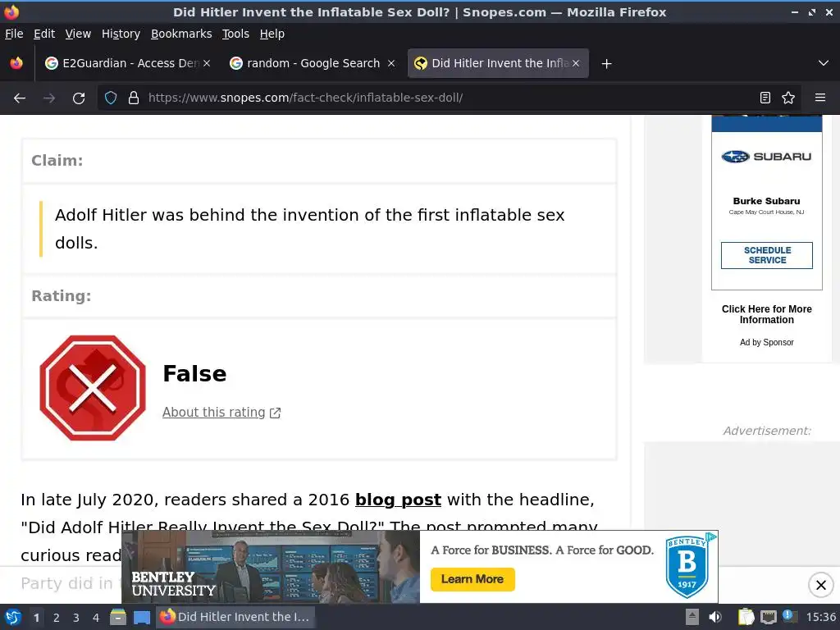This screenshot has width=840, height=630.
Task: Open the Help menu
Action: coord(272,34)
